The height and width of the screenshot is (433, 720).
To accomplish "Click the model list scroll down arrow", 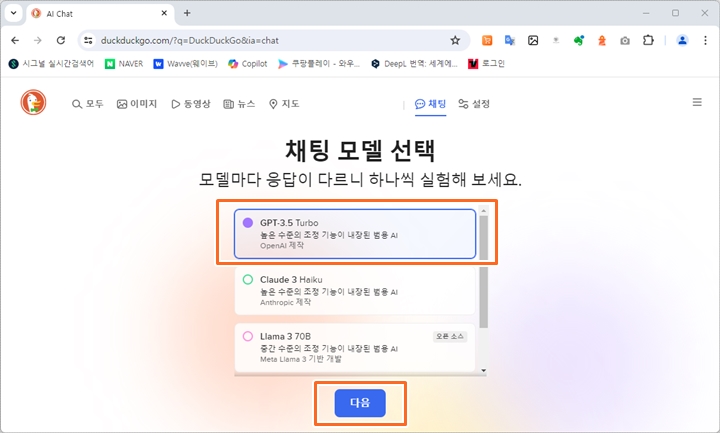I will pos(483,370).
